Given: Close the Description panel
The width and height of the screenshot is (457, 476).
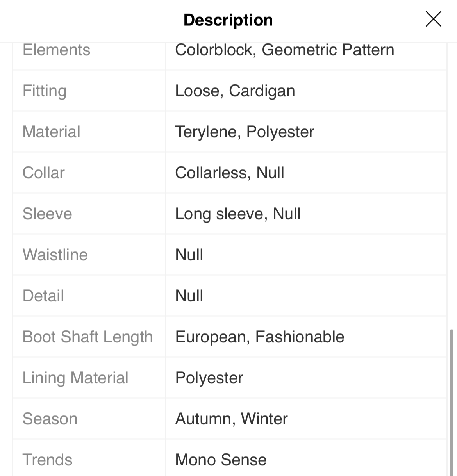Looking at the screenshot, I should 433,19.
